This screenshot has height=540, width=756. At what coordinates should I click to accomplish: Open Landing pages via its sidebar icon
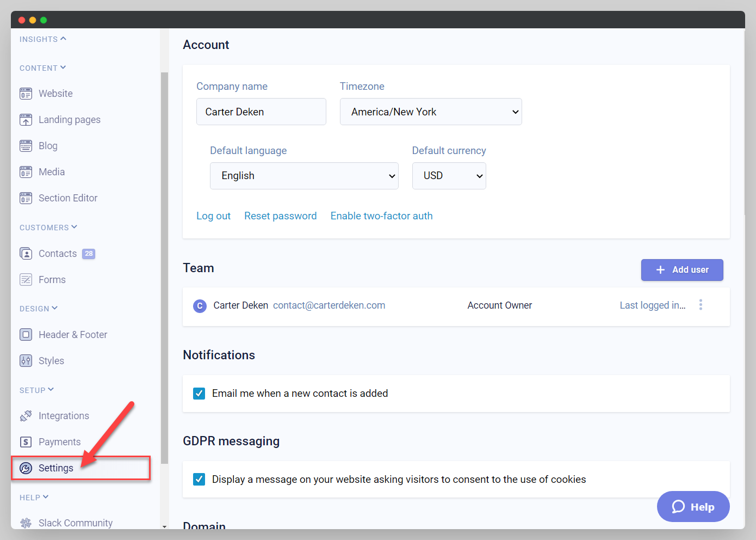pyautogui.click(x=26, y=120)
